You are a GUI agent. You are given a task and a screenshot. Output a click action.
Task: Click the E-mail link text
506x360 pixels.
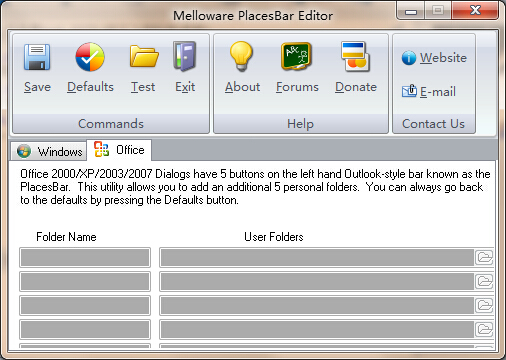(x=438, y=91)
